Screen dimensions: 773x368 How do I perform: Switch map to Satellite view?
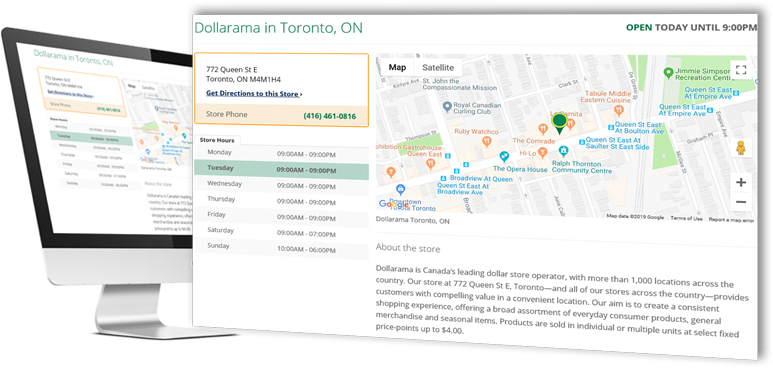tap(438, 68)
